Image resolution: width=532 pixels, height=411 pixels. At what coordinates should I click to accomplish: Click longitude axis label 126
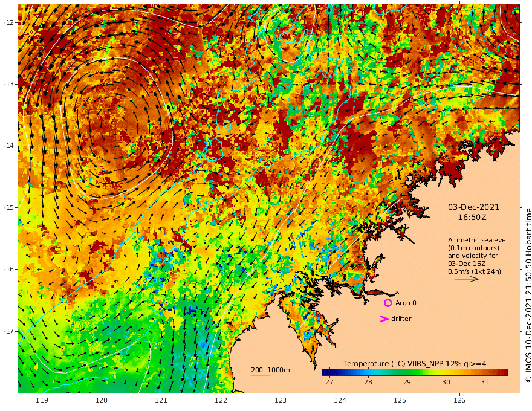pyautogui.click(x=459, y=400)
